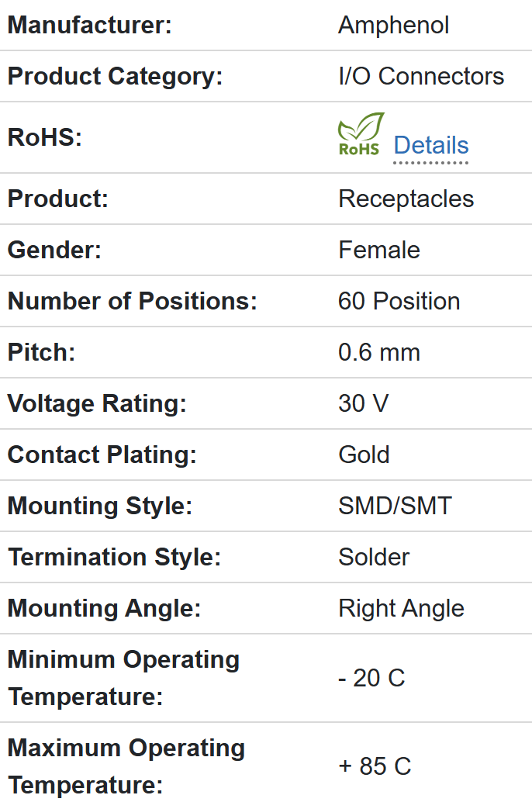Image resolution: width=532 pixels, height=802 pixels.
Task: Click the 60 Position value
Action: [x=399, y=302]
